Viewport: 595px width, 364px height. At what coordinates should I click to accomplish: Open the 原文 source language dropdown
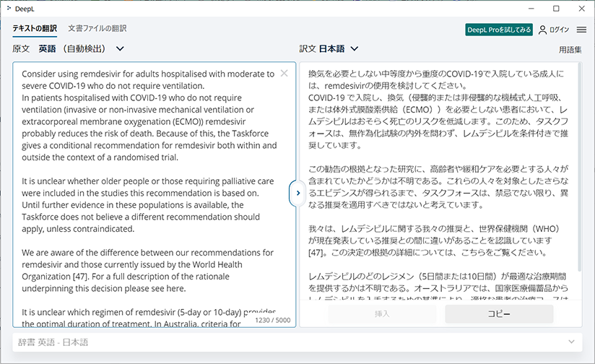120,49
